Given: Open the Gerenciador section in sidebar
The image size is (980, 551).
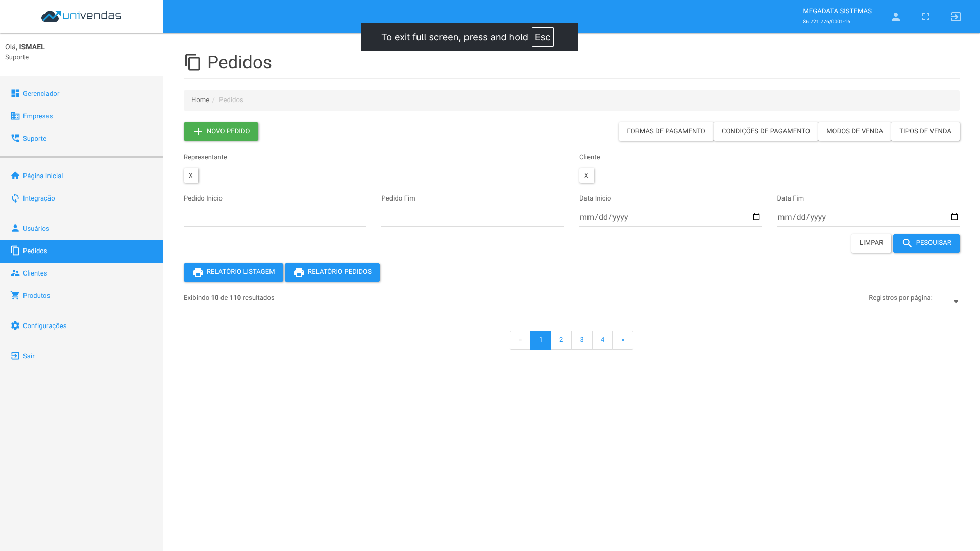Looking at the screenshot, I should [x=41, y=93].
